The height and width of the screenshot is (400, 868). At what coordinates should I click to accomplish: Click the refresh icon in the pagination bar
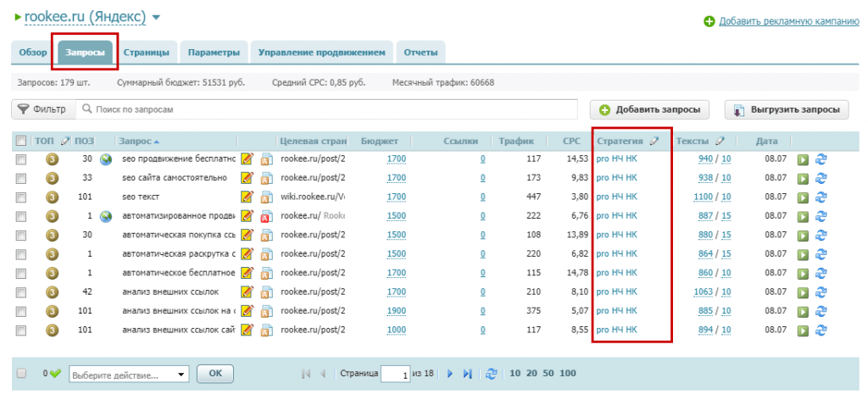coord(491,374)
